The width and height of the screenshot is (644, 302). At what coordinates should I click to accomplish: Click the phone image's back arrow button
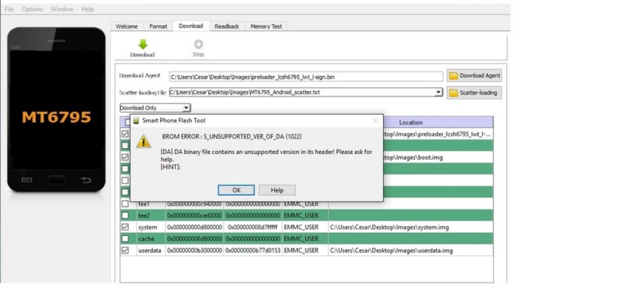click(x=86, y=180)
